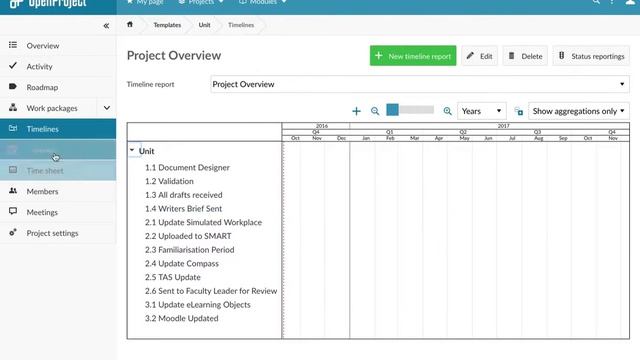Click the outline expansion icon
The height and width of the screenshot is (360, 640).
pos(518,111)
